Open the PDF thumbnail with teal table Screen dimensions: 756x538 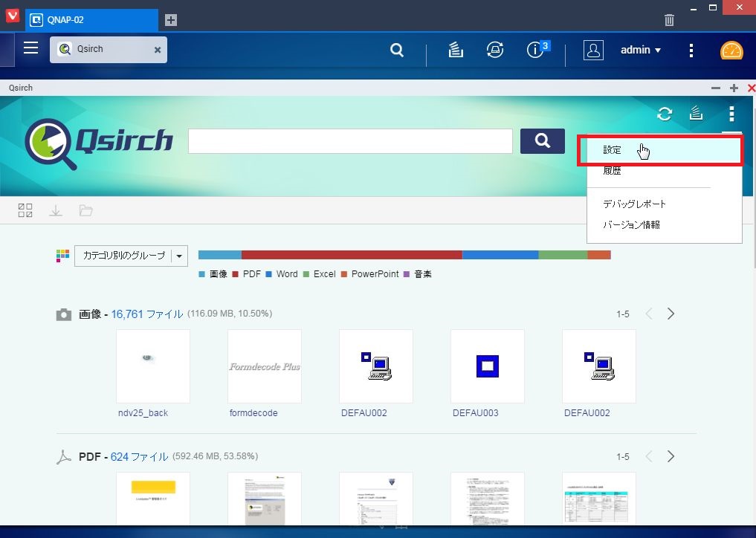599,499
